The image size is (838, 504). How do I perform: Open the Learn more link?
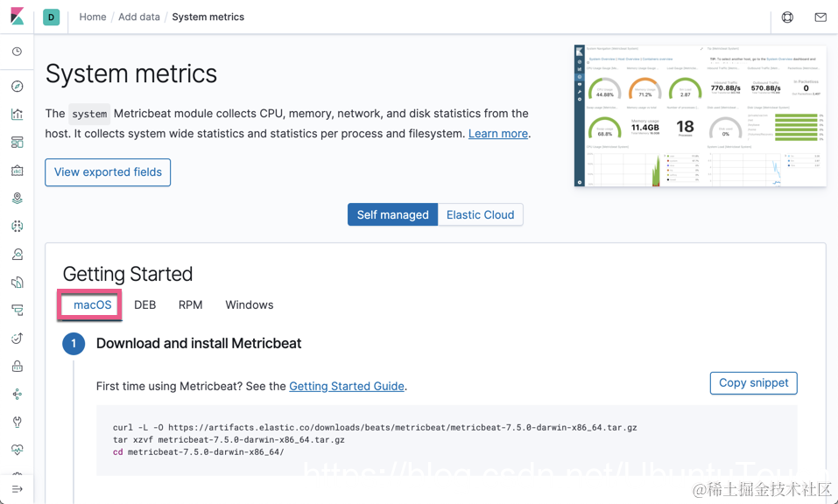pyautogui.click(x=498, y=134)
